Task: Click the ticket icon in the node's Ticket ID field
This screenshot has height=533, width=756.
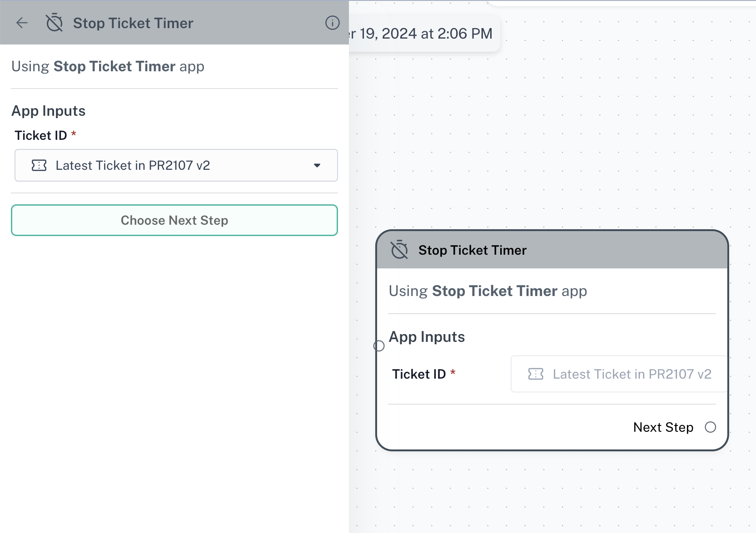Action: pyautogui.click(x=536, y=374)
